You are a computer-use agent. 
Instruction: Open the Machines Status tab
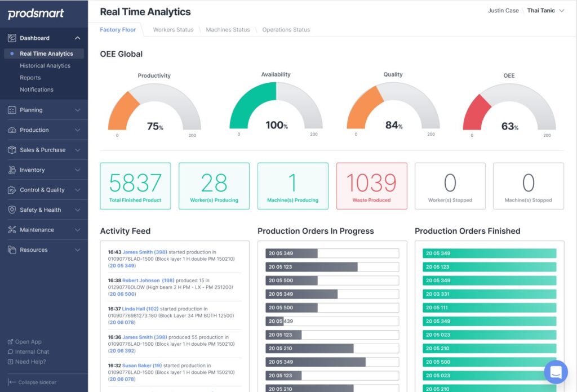coord(228,30)
